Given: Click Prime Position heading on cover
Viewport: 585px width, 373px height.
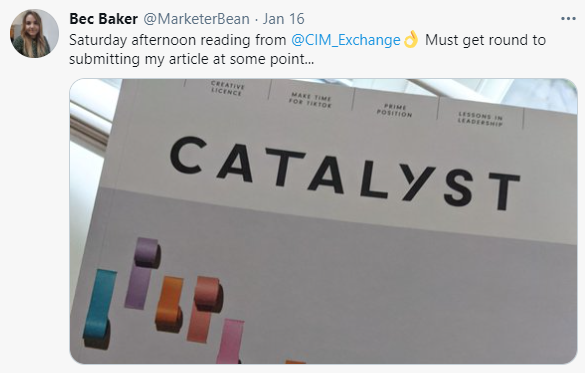Looking at the screenshot, I should (395, 110).
